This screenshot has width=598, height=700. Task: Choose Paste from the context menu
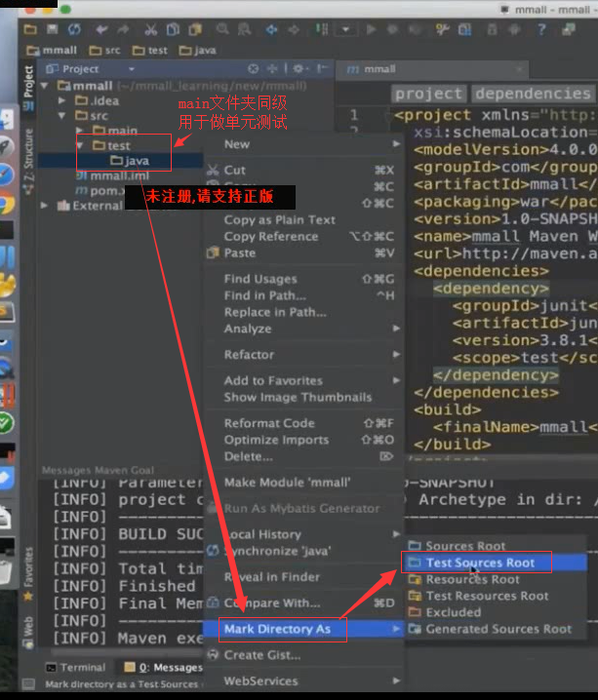click(x=303, y=253)
